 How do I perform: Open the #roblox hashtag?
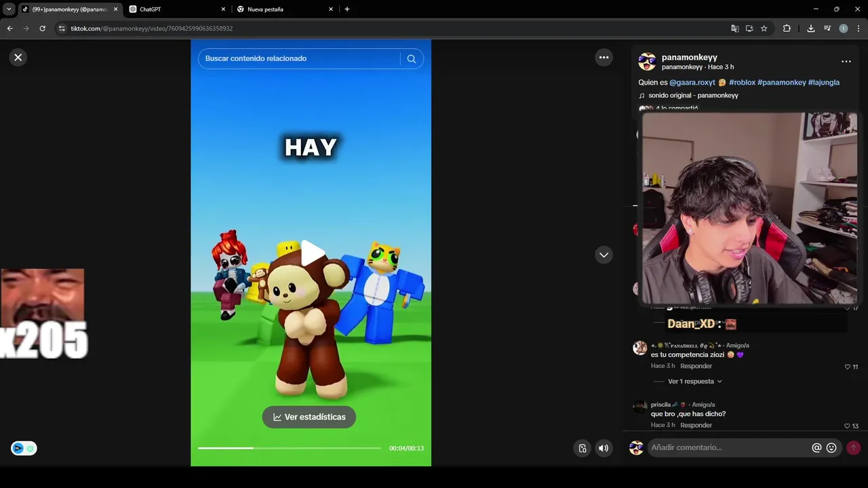[x=742, y=82]
